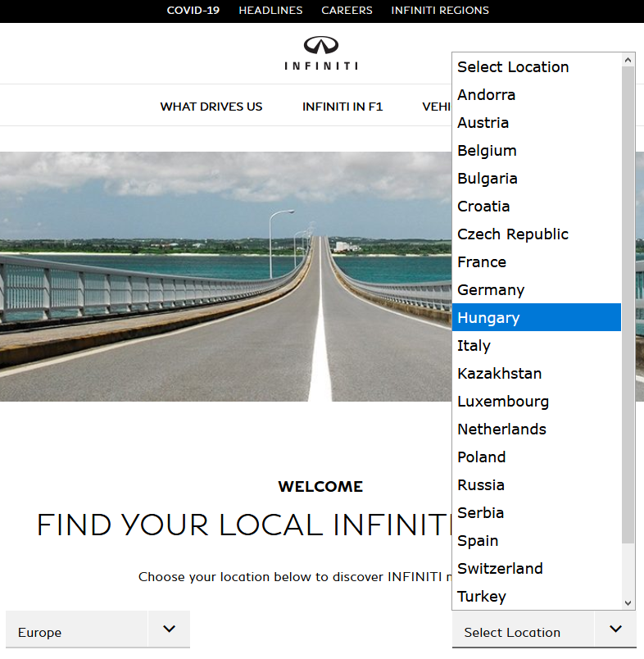Select Switzerland from the location list
This screenshot has height=659, width=644.
537,568
